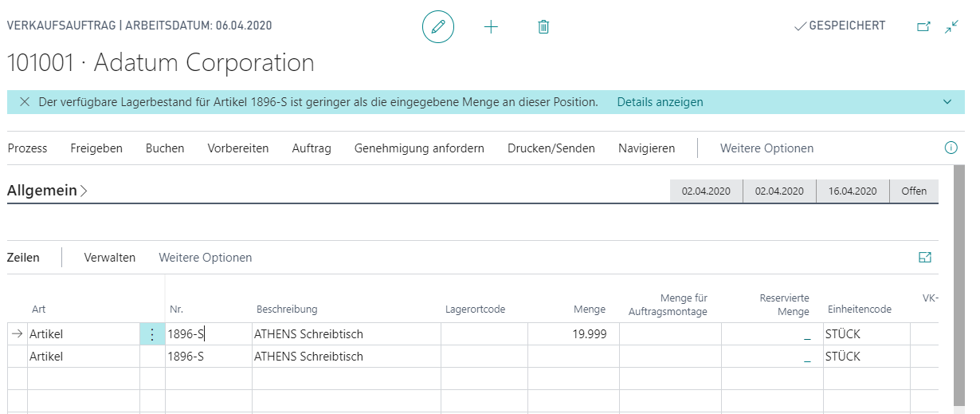Click first row ATHENS Schreibtisch description
980x414 pixels.
pos(347,334)
